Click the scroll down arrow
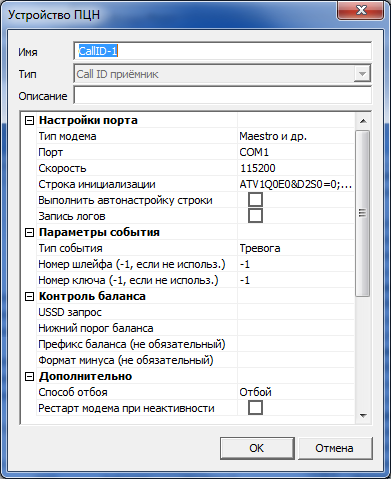The height and width of the screenshot is (479, 391). click(363, 416)
